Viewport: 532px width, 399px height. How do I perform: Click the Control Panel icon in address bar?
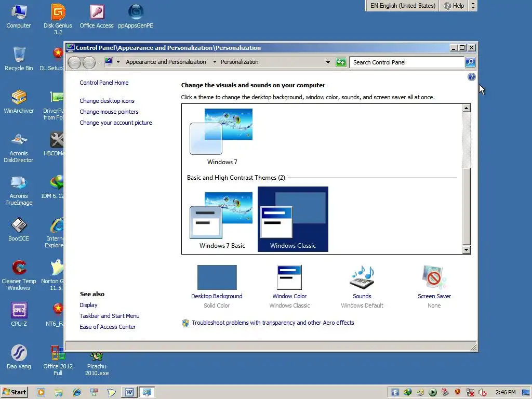point(109,62)
